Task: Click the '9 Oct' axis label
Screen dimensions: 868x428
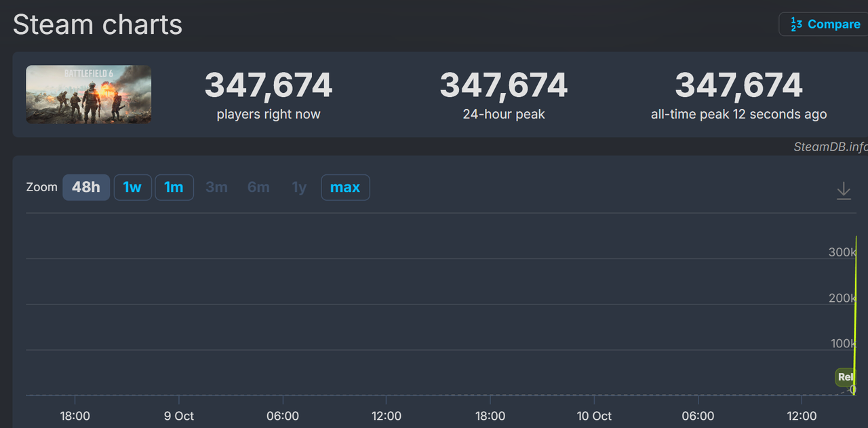Action: [179, 416]
